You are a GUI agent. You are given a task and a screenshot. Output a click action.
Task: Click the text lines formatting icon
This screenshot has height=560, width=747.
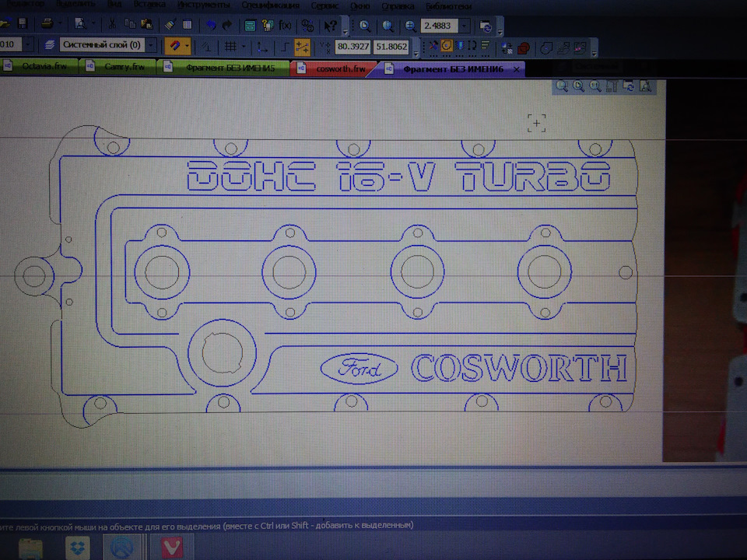(486, 46)
